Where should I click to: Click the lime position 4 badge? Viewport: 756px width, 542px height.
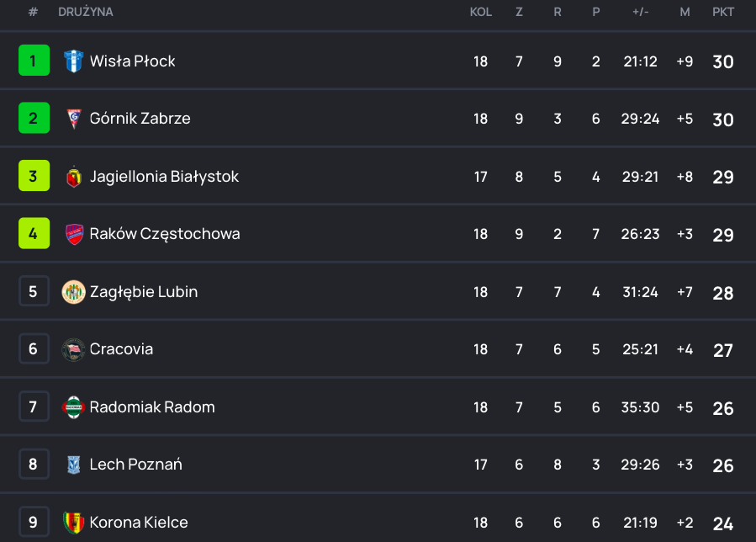pyautogui.click(x=34, y=234)
